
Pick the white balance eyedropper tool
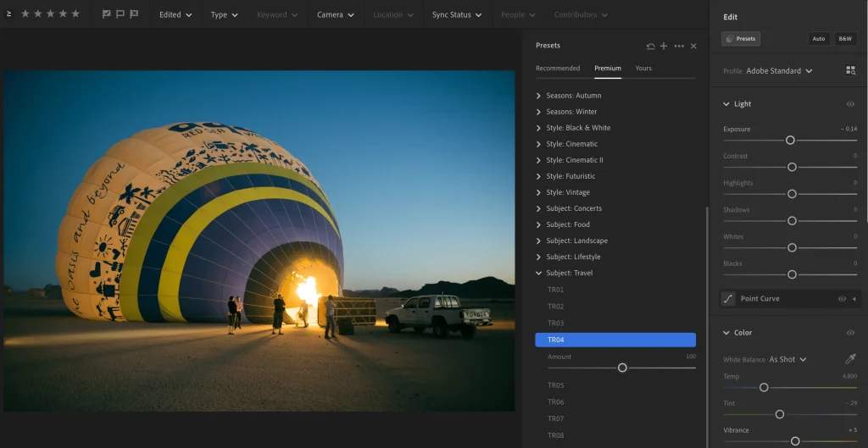pos(850,359)
